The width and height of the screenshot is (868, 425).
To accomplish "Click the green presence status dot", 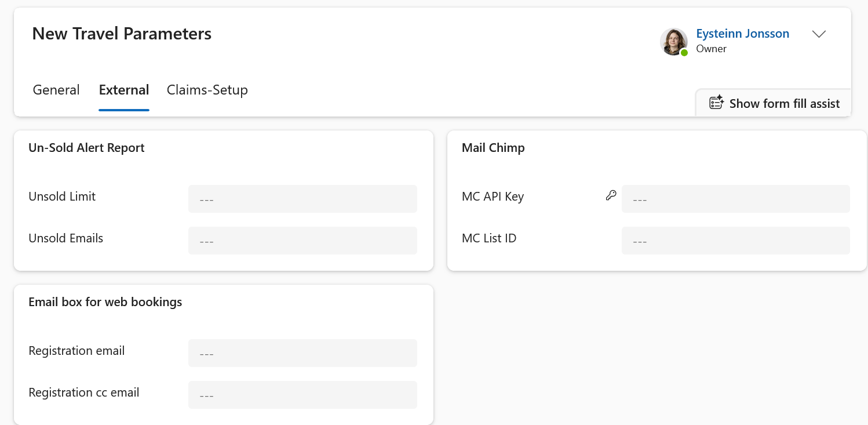I will pyautogui.click(x=684, y=53).
